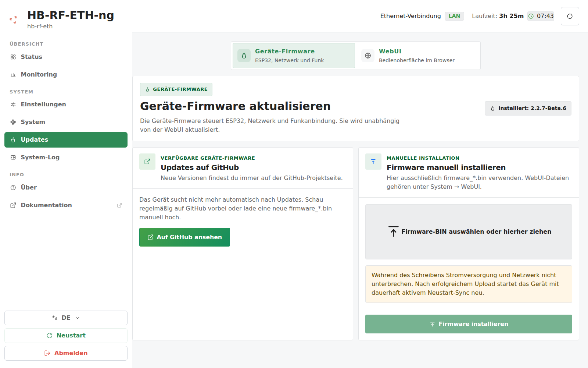This screenshot has height=368, width=588.
Task: Click the Installiert: 2.2.7-Beta.6 badge
Action: pyautogui.click(x=528, y=109)
